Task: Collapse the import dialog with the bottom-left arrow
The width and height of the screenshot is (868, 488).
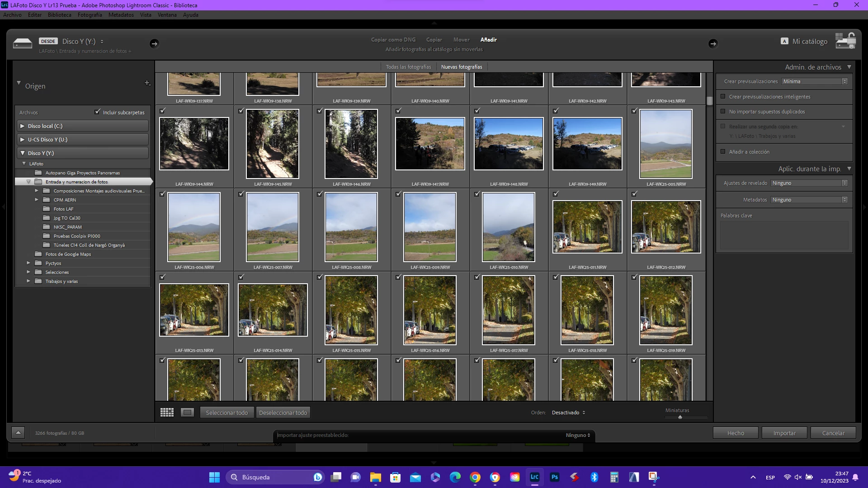Action: pos(18,433)
